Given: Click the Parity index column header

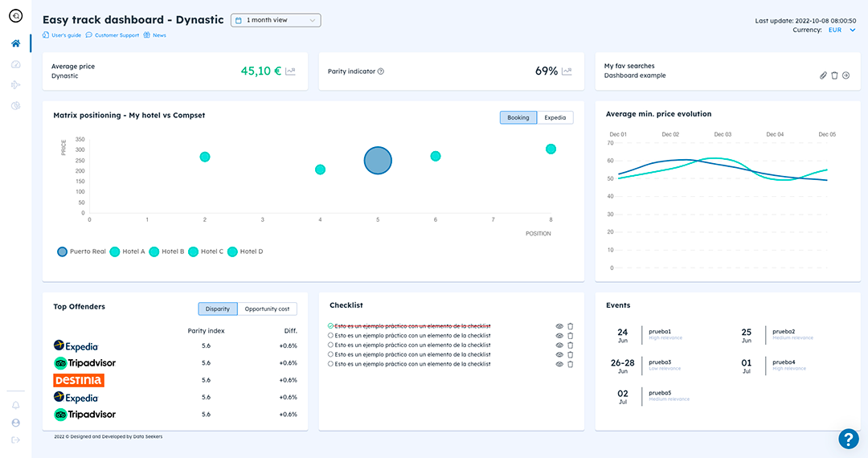Looking at the screenshot, I should [x=206, y=331].
